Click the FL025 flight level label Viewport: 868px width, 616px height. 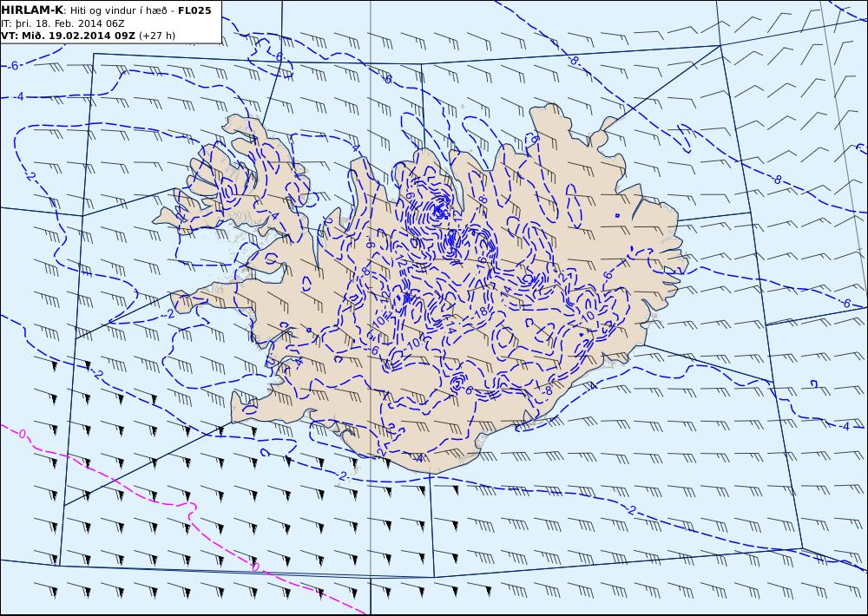(194, 10)
